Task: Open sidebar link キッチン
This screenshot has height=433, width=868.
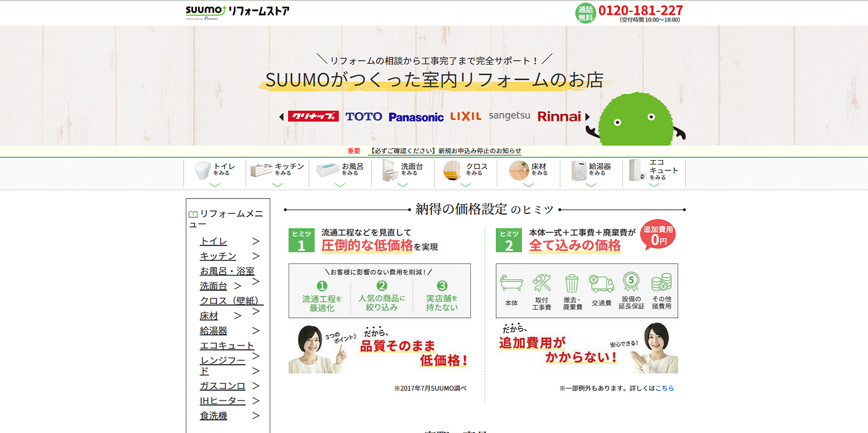Action: pyautogui.click(x=218, y=256)
